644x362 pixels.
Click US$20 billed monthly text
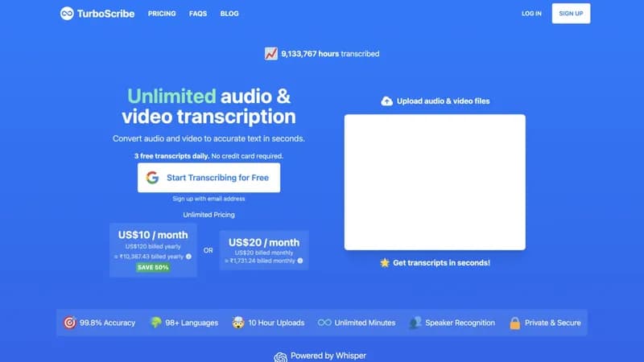(x=264, y=253)
